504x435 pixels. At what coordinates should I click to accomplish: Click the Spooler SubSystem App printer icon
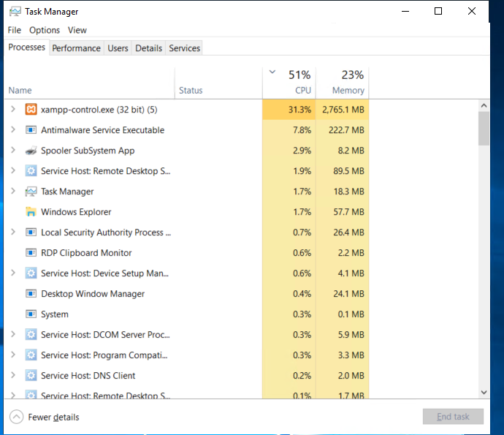pyautogui.click(x=31, y=151)
